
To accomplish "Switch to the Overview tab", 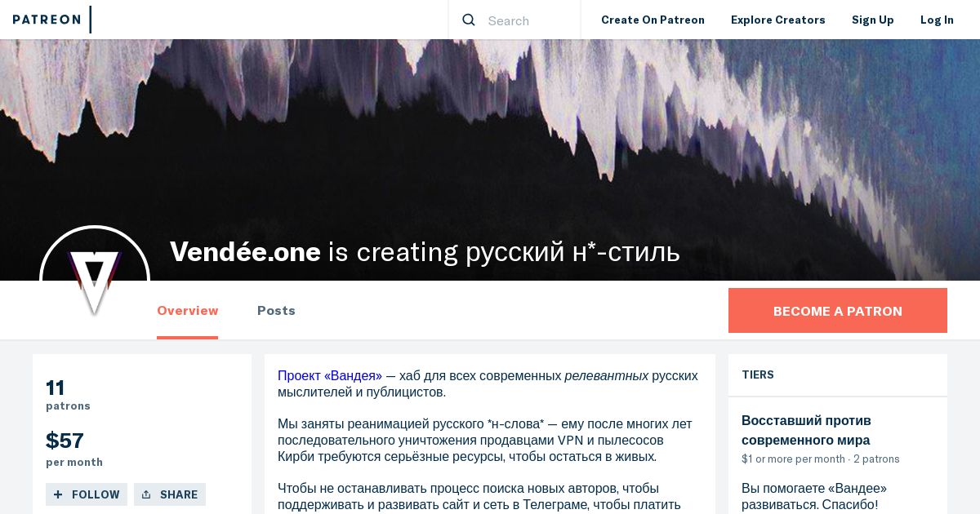I will [x=188, y=311].
